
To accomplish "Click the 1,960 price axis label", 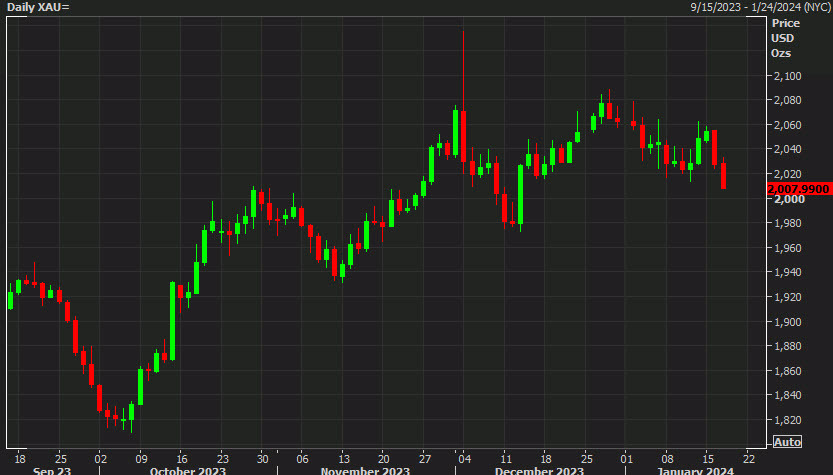I will click(x=787, y=248).
